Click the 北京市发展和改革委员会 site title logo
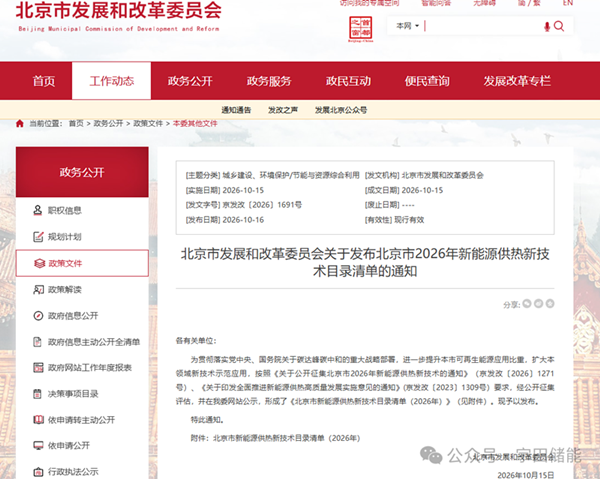Image resolution: width=600 pixels, height=479 pixels. point(119,15)
